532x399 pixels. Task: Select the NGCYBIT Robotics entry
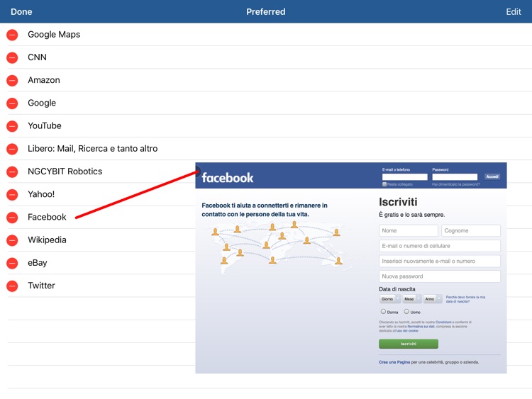click(x=98, y=172)
